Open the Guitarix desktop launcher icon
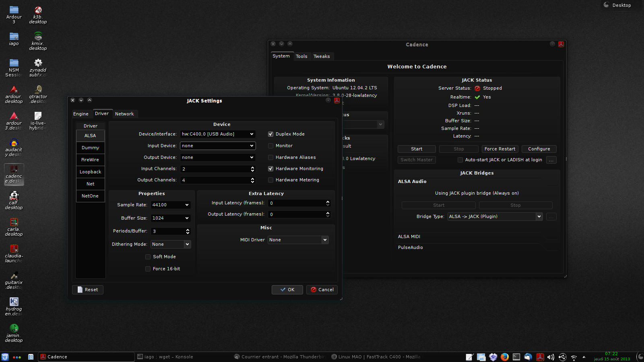Image resolution: width=644 pixels, height=362 pixels. pyautogui.click(x=14, y=276)
